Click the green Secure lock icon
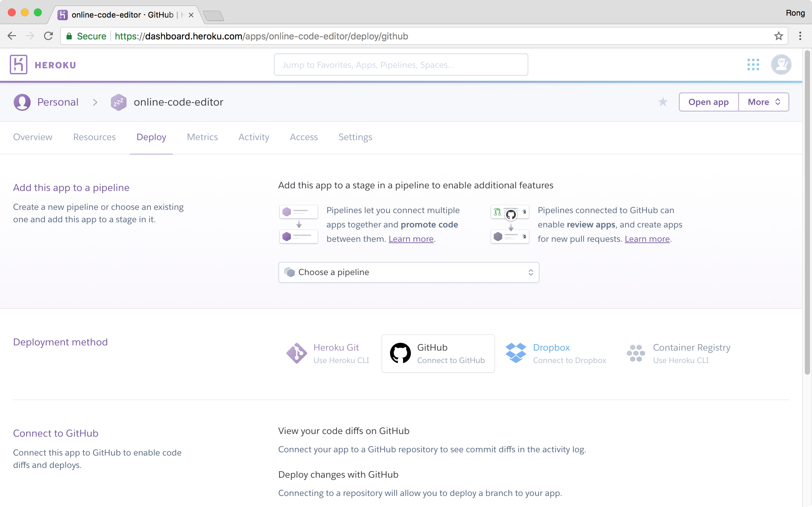 [x=69, y=36]
